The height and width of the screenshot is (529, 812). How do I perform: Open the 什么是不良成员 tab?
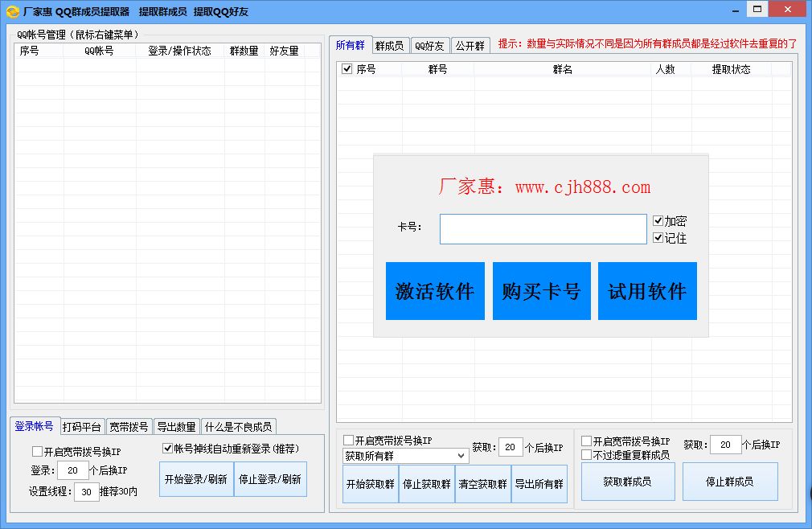coord(238,427)
